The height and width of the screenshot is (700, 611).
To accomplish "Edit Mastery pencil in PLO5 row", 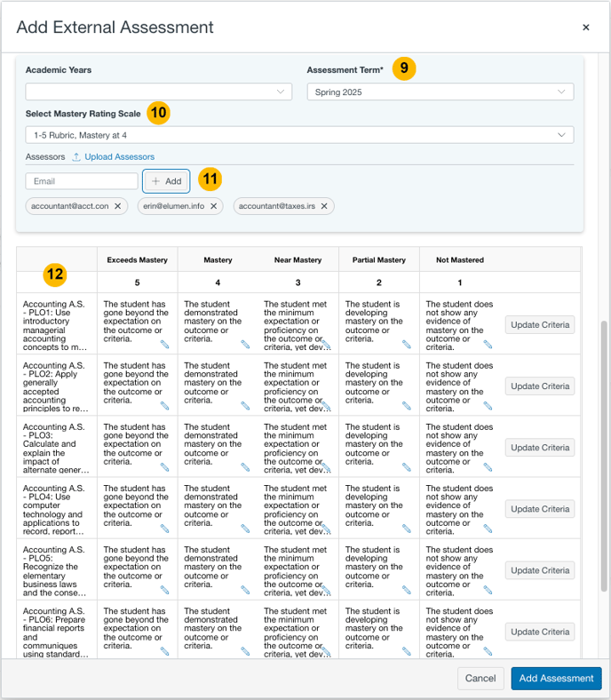I will point(245,590).
